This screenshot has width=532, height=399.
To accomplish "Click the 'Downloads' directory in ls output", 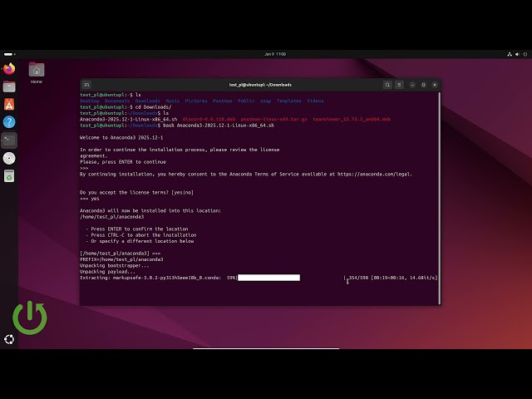I will click(x=148, y=101).
